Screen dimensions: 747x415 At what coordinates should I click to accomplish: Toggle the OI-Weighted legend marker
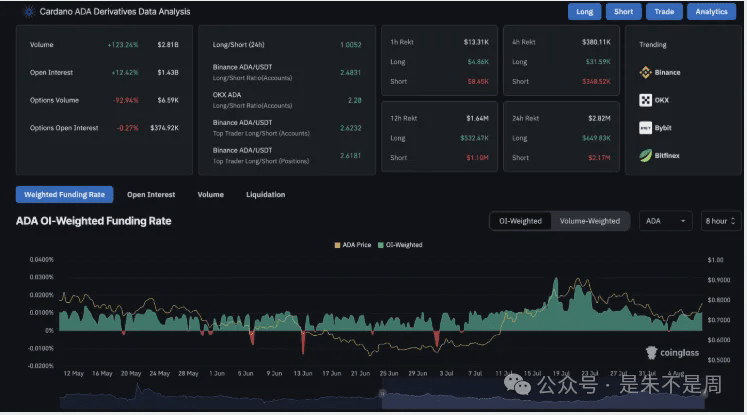point(381,245)
